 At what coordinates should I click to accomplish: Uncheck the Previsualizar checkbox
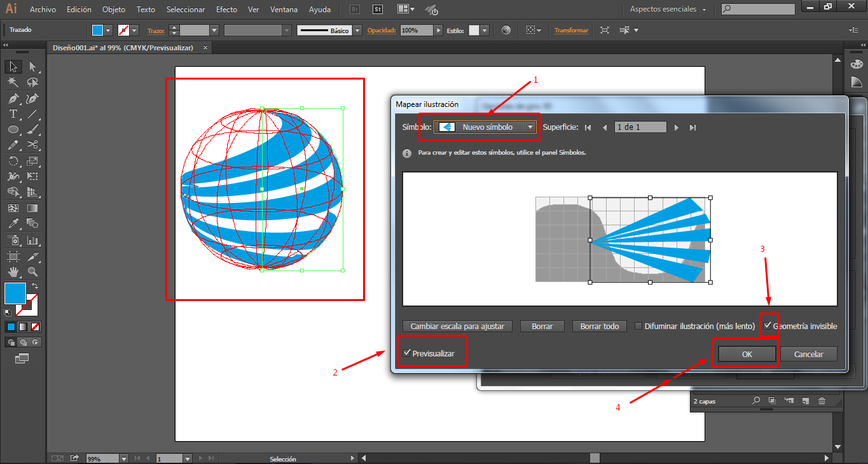(407, 353)
